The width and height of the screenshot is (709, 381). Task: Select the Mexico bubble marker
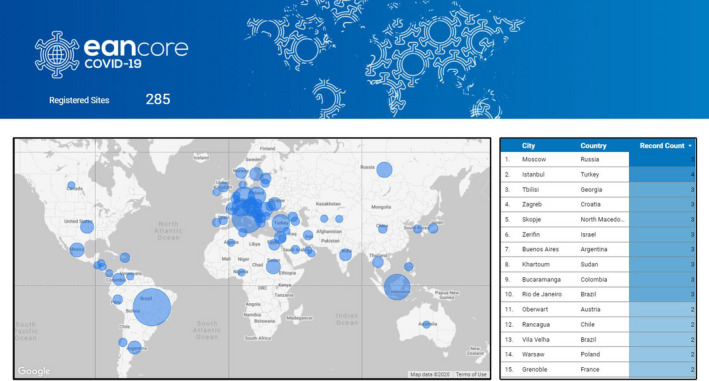pos(77,249)
